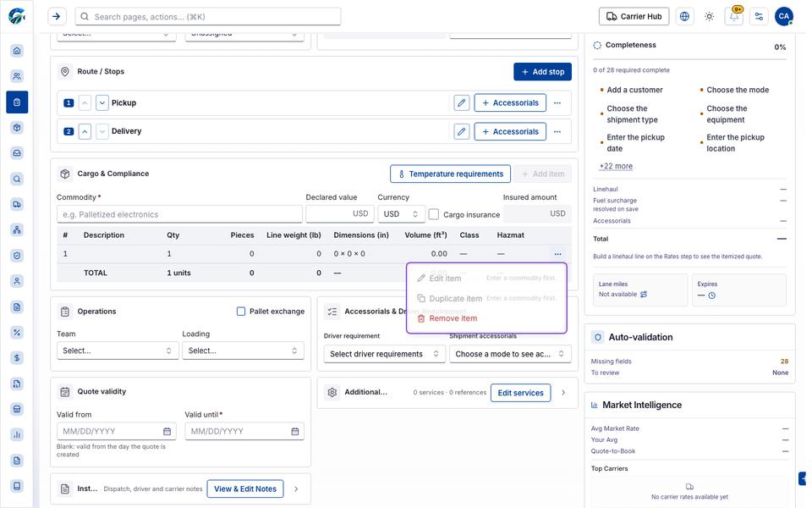Click the dollar sign sidebar icon
Image resolution: width=812 pixels, height=508 pixels.
(17, 357)
